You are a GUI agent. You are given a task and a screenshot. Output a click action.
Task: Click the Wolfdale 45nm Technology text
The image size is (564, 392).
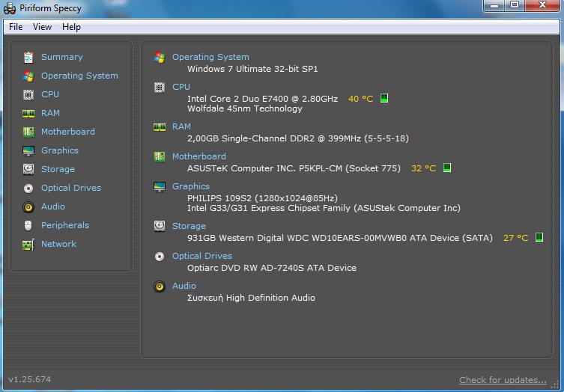[245, 108]
